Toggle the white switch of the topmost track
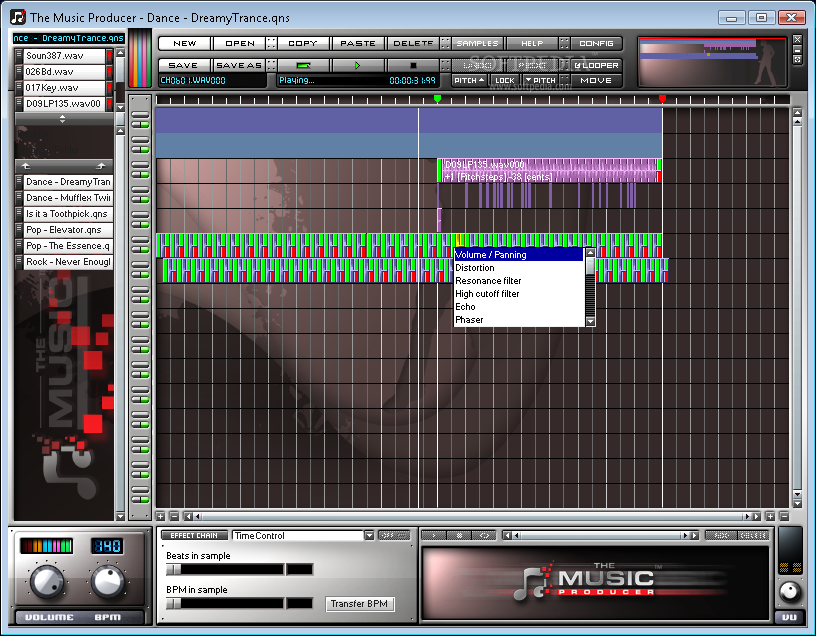The height and width of the screenshot is (636, 816). 140,115
